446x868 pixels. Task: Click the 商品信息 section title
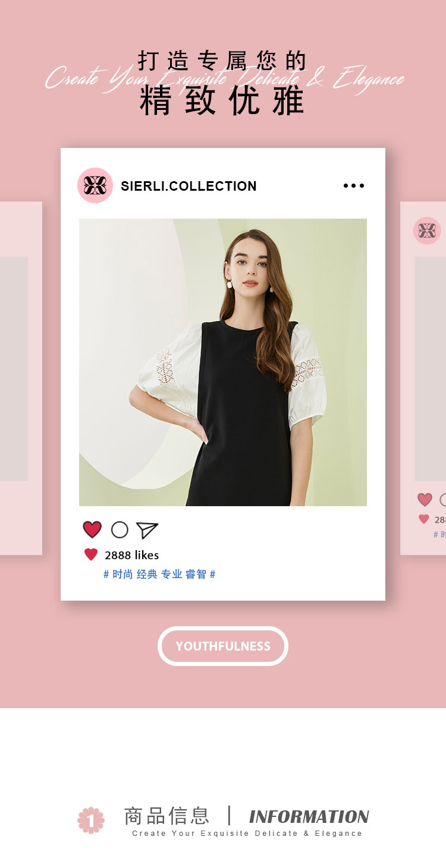[167, 816]
